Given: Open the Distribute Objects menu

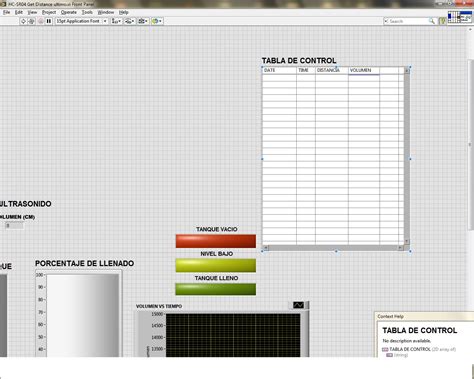Looking at the screenshot, I should click(130, 21).
